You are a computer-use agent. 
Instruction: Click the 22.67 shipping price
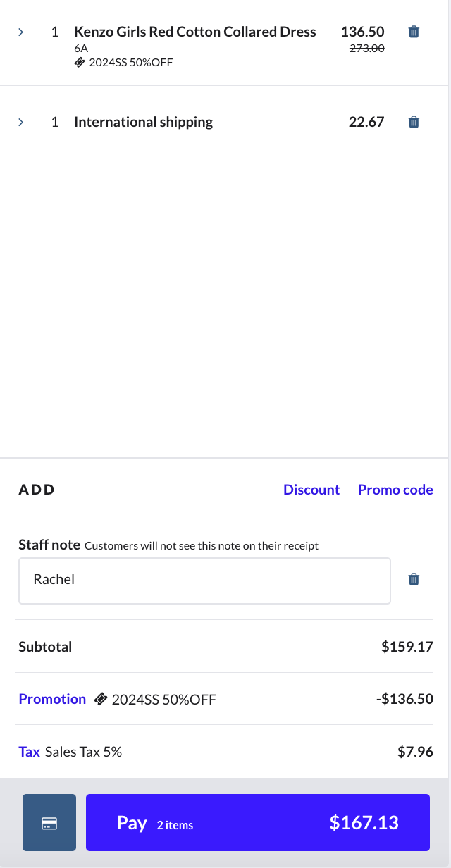point(366,122)
